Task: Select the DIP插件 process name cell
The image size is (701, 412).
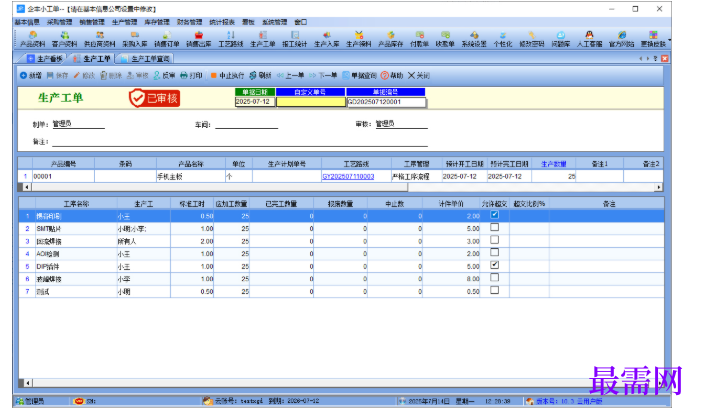Action: (76, 266)
